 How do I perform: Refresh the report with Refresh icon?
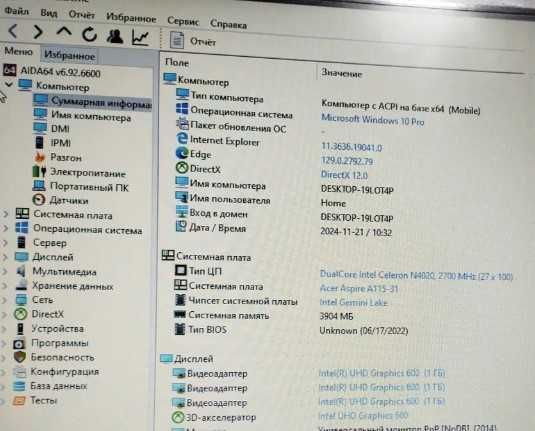coord(89,34)
